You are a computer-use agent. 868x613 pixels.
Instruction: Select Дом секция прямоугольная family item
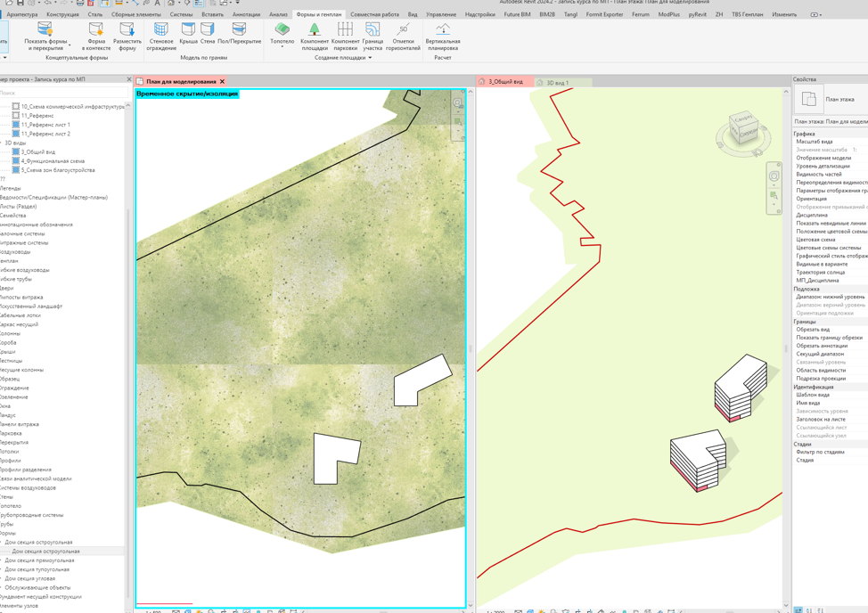[x=39, y=560]
